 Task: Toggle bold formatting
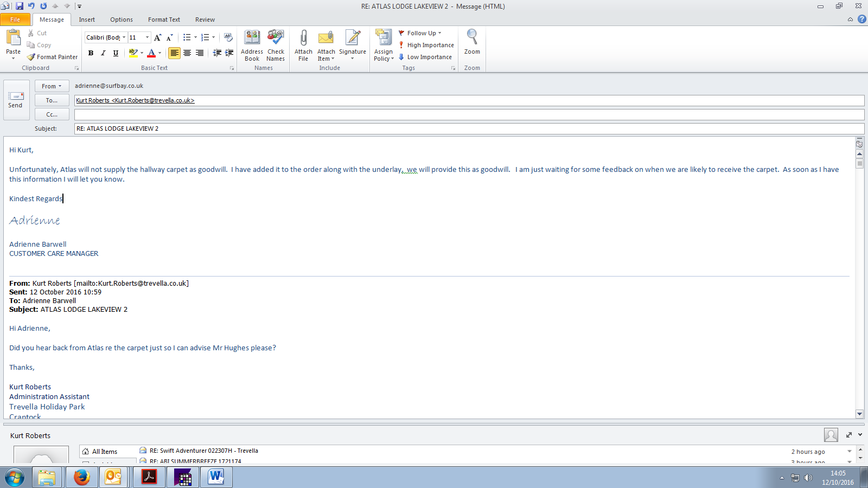(x=91, y=53)
